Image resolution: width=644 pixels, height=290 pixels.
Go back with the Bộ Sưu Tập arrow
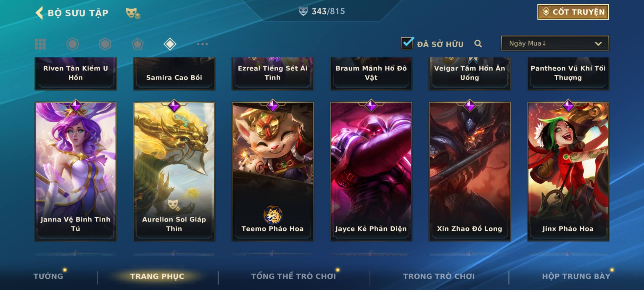(x=39, y=13)
